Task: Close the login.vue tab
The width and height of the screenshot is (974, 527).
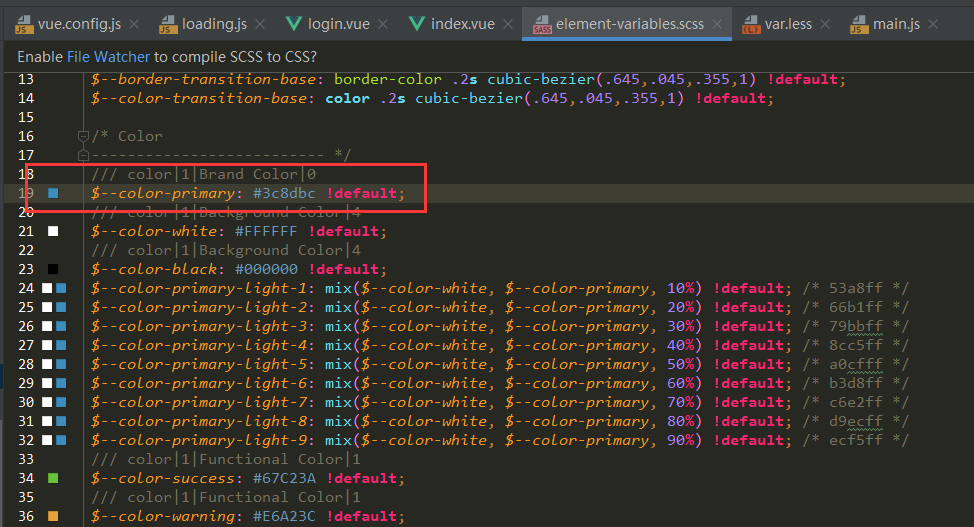Action: click(x=383, y=24)
